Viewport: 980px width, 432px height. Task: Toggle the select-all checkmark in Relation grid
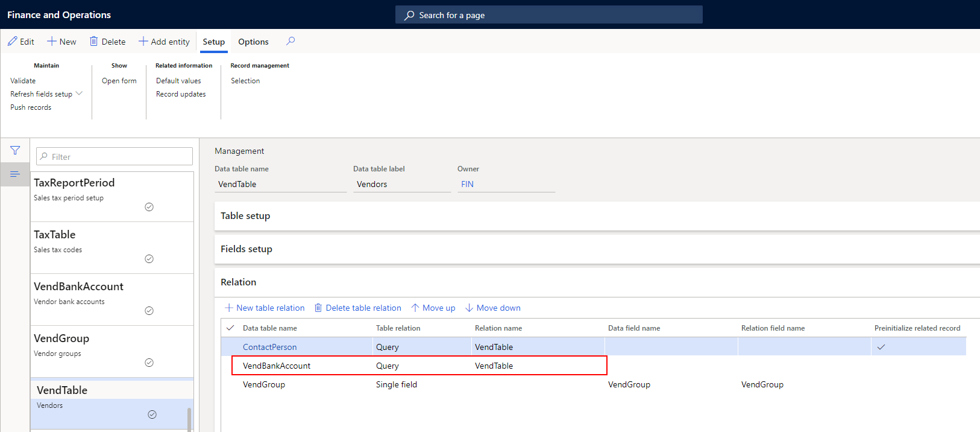click(x=230, y=328)
